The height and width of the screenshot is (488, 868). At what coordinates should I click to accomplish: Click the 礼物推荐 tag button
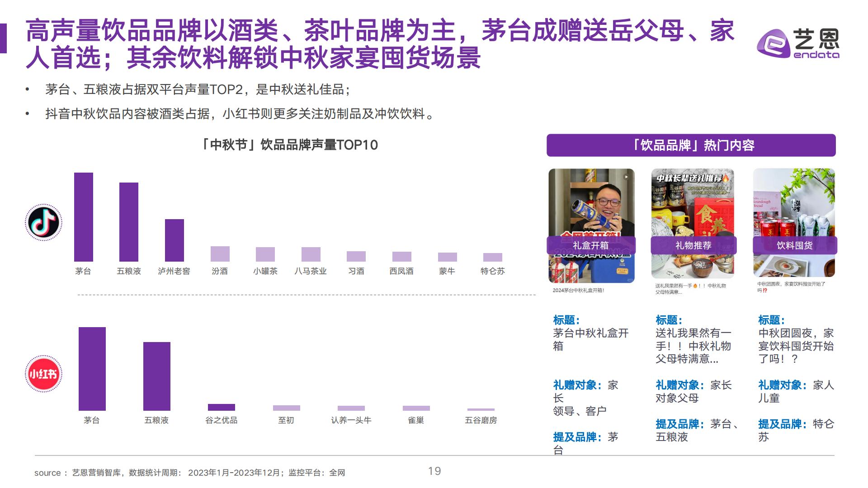click(x=693, y=245)
